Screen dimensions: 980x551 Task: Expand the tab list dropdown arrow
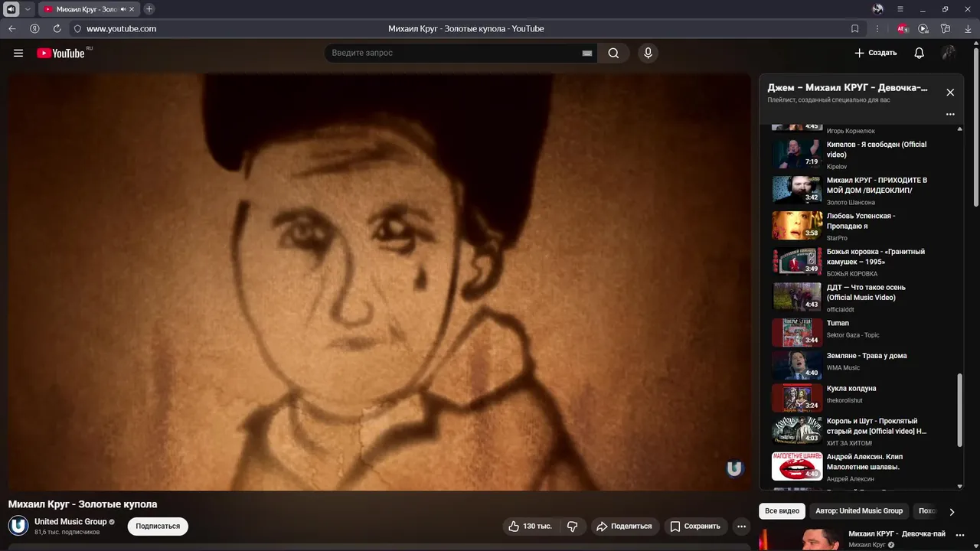tap(28, 9)
